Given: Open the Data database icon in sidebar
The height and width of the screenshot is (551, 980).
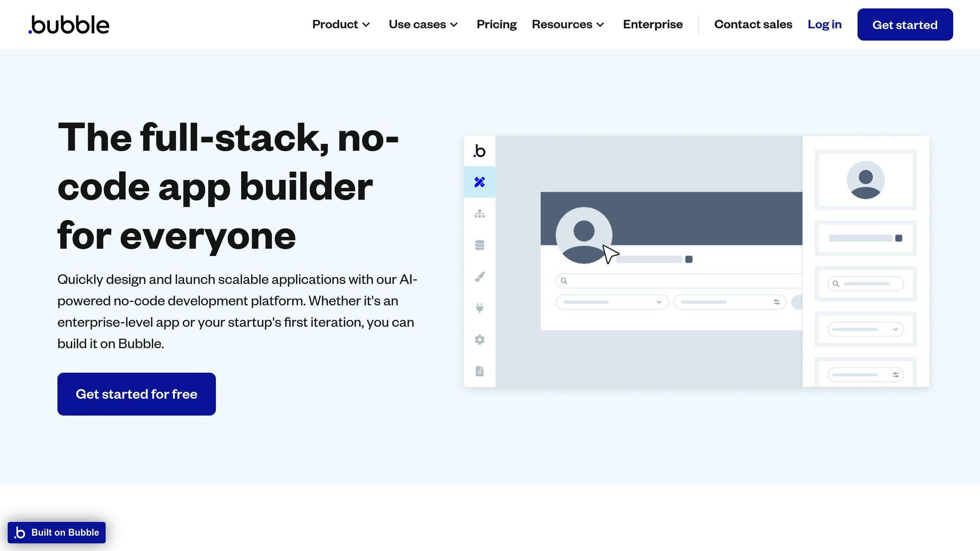Looking at the screenshot, I should point(479,245).
